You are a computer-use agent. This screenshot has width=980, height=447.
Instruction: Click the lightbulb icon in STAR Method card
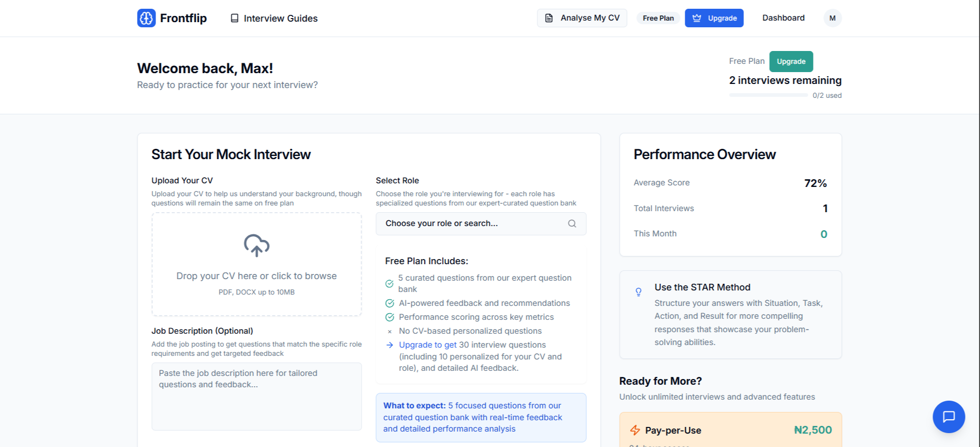[x=638, y=292]
